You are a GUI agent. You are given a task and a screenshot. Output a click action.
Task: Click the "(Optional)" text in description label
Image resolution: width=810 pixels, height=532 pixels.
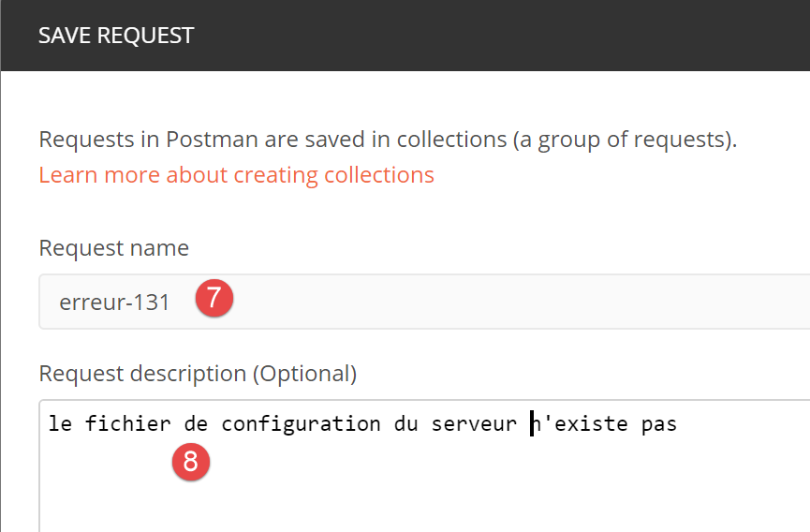pyautogui.click(x=304, y=374)
